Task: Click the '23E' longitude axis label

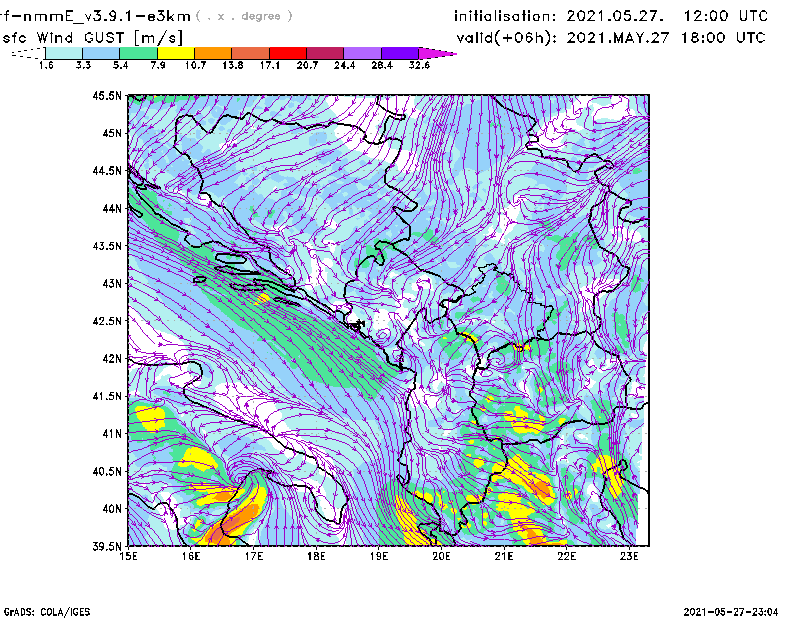Action: click(629, 556)
